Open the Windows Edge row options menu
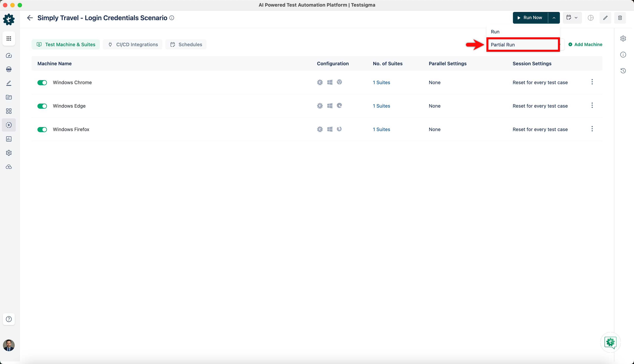This screenshot has width=634, height=364. tap(592, 106)
